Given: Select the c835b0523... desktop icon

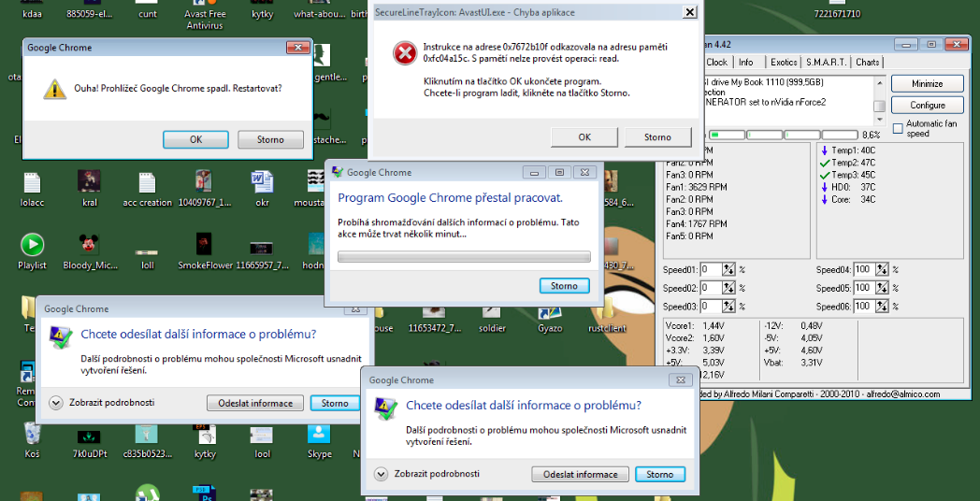Looking at the screenshot, I should click(x=147, y=440).
